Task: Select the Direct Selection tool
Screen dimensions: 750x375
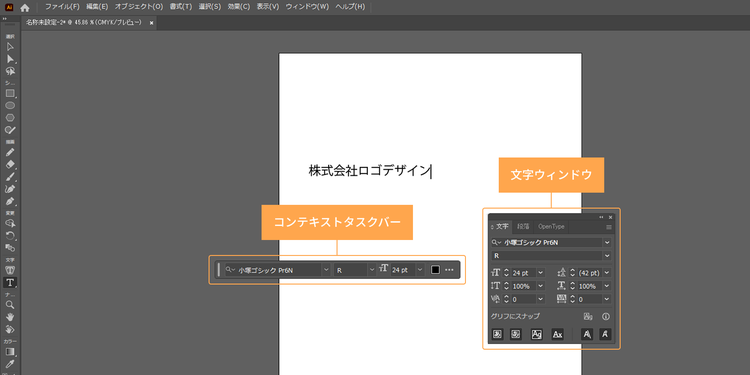Action: pyautogui.click(x=10, y=59)
